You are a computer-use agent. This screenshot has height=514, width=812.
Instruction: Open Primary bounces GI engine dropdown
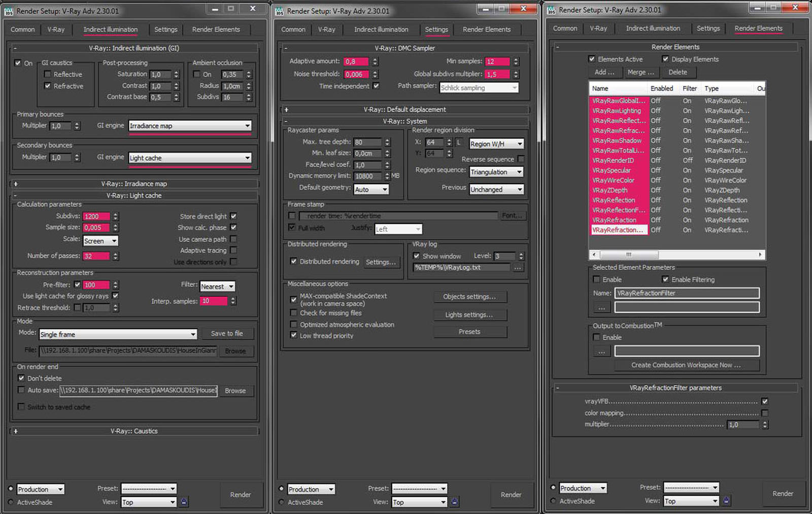coord(190,126)
